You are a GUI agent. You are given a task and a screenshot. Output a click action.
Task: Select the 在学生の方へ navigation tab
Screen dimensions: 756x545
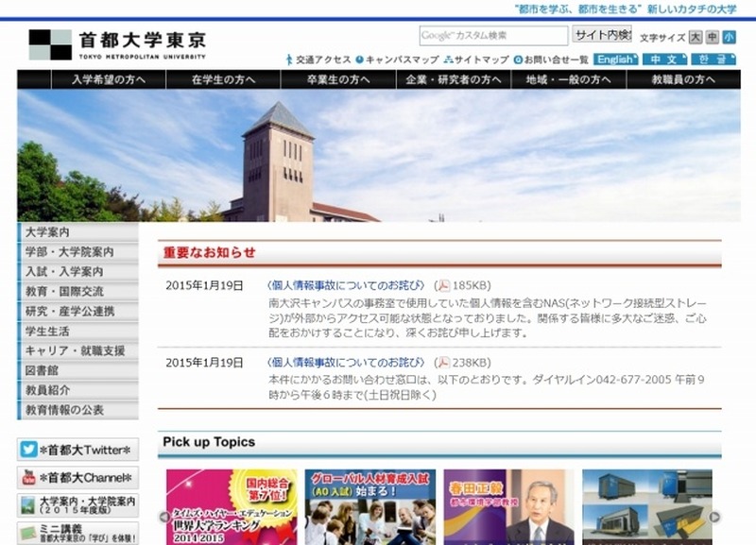(x=223, y=79)
